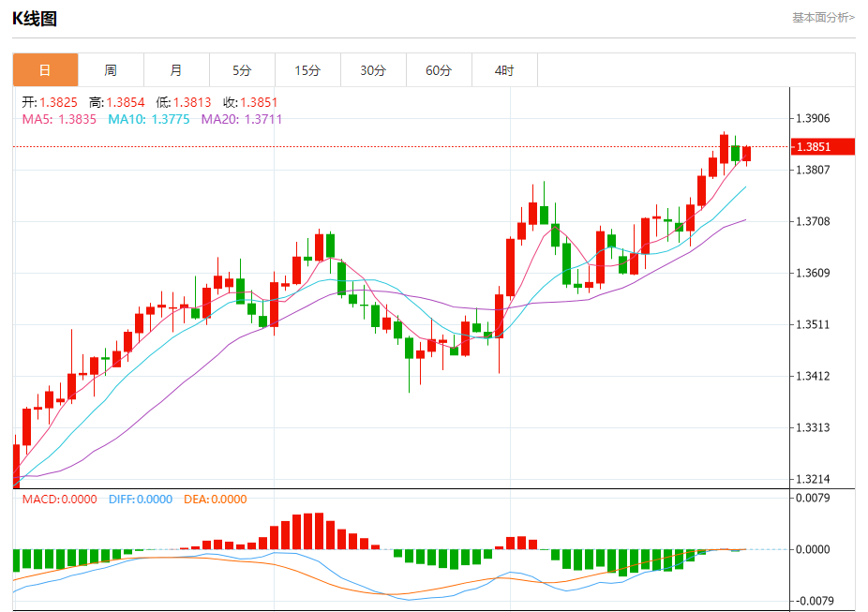The image size is (868, 612).
Task: Open the 基本面分析 link
Action: pos(823,17)
